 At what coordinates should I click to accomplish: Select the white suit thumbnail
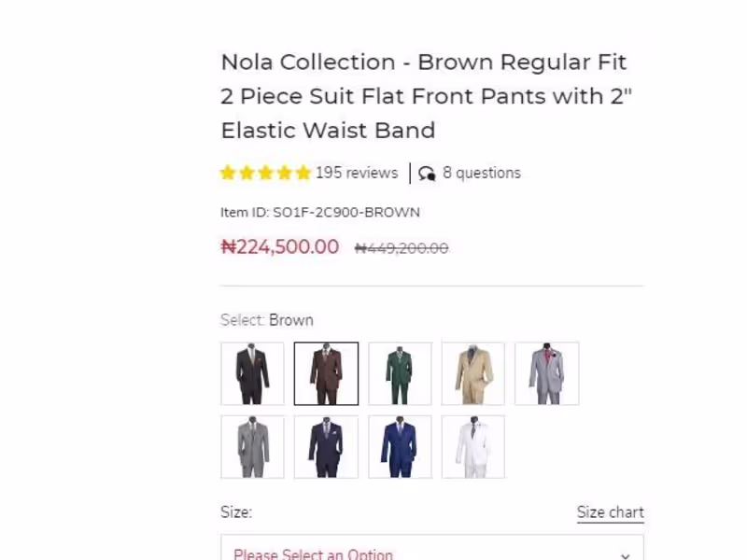point(473,447)
